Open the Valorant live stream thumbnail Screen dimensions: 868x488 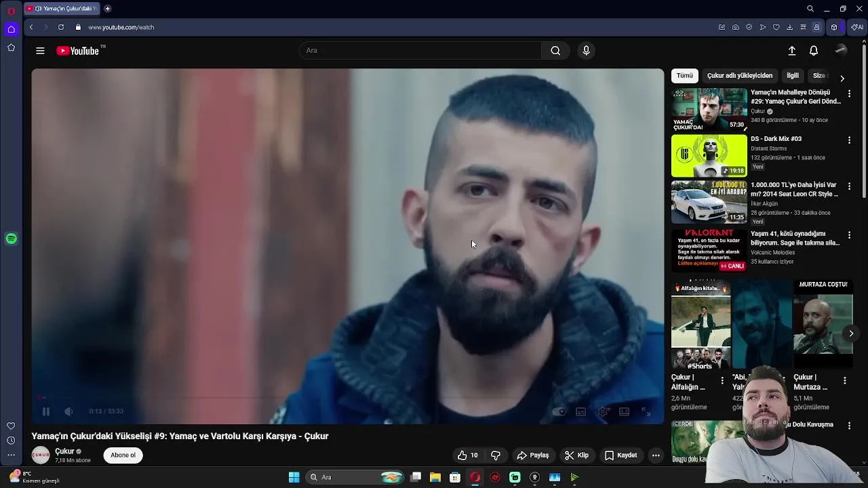click(709, 251)
